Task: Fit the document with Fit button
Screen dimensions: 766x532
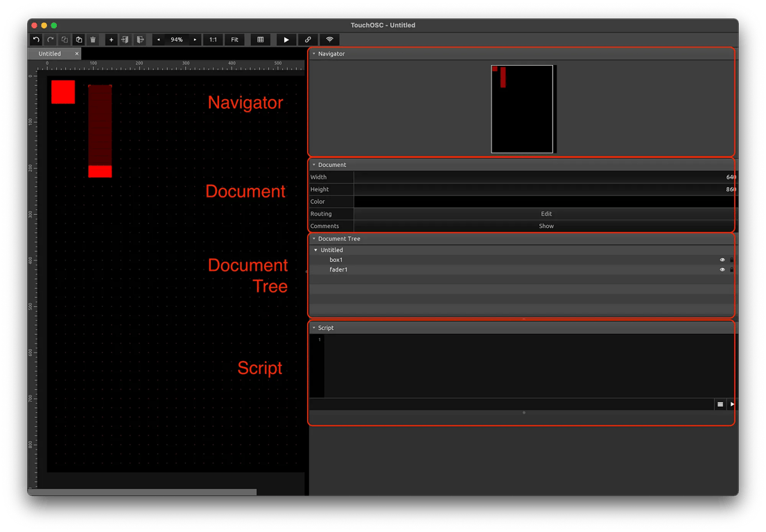Action: [234, 39]
